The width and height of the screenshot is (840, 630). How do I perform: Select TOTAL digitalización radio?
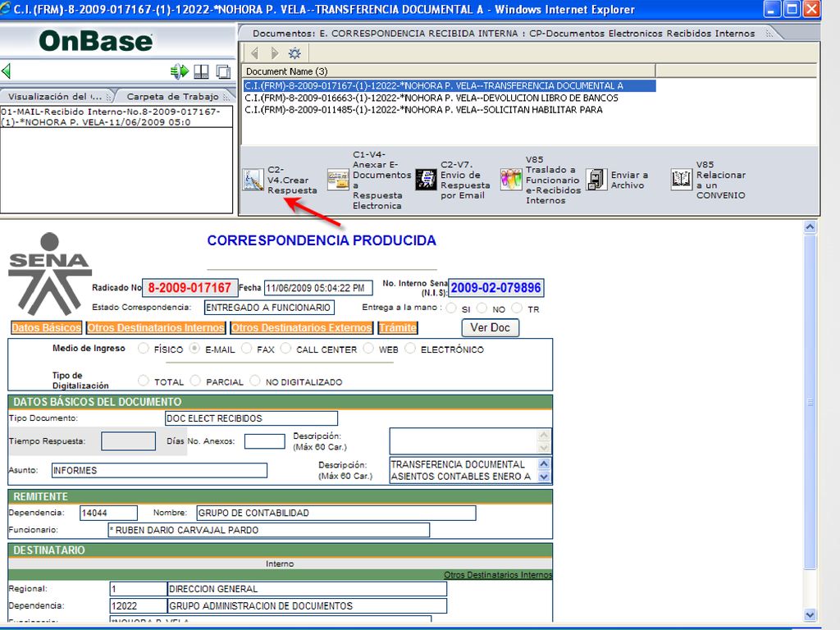click(143, 381)
